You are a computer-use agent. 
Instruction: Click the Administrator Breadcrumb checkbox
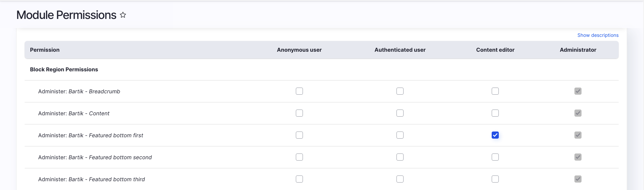point(578,91)
